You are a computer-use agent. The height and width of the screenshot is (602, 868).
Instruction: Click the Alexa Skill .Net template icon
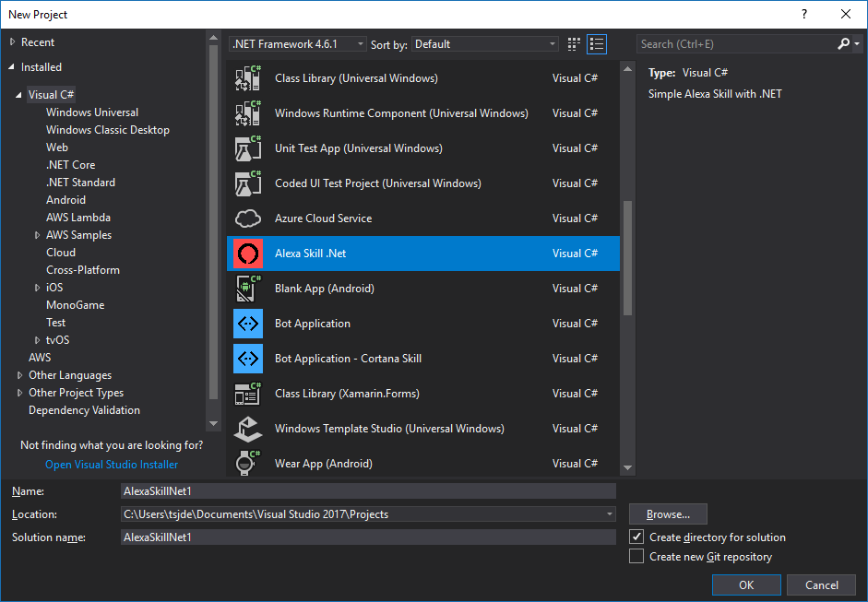[x=248, y=254]
